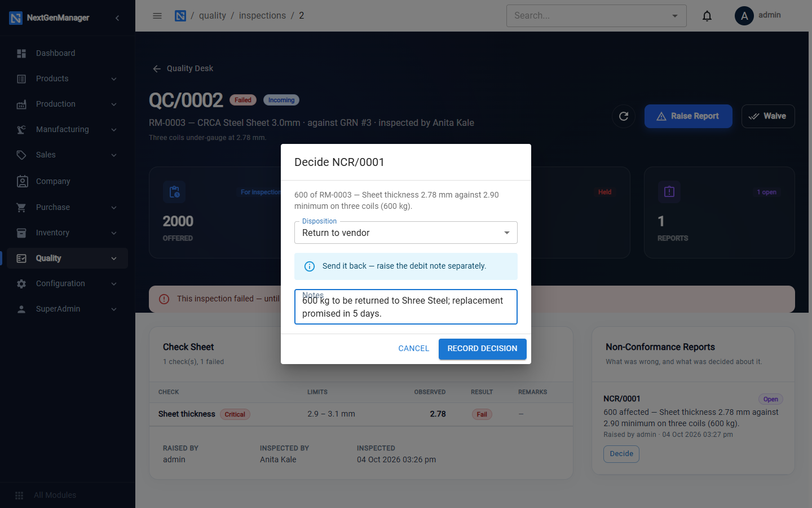Click the Notes text area
812x508 pixels.
[x=406, y=307]
